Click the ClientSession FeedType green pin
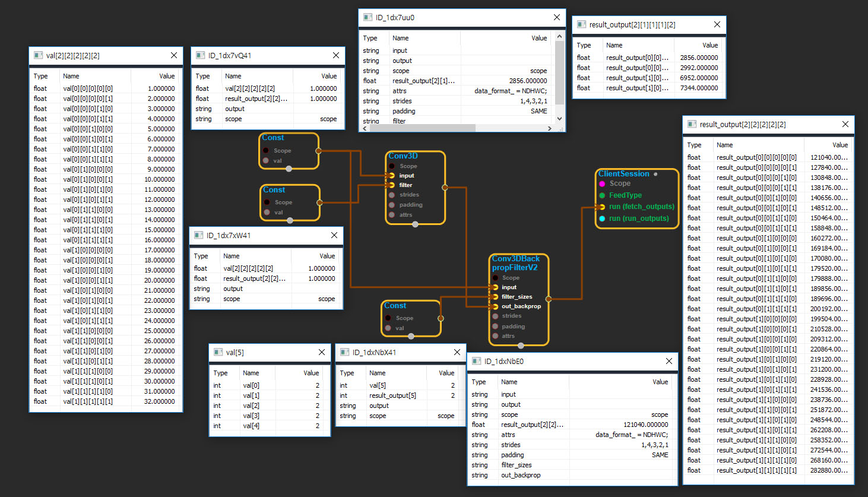This screenshot has height=497, width=868. [x=602, y=195]
